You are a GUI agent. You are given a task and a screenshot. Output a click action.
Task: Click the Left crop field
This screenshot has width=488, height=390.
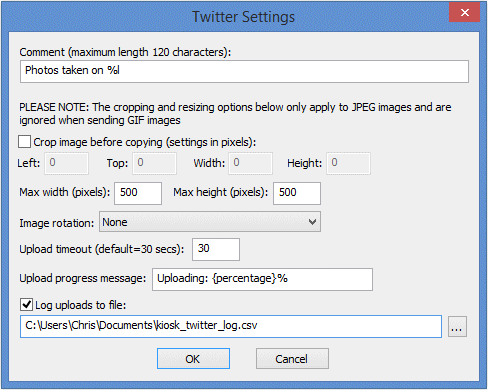67,163
